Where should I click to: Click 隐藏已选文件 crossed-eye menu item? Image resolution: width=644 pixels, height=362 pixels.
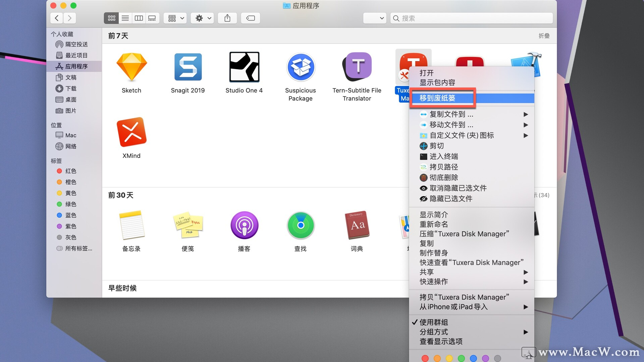[x=450, y=199]
